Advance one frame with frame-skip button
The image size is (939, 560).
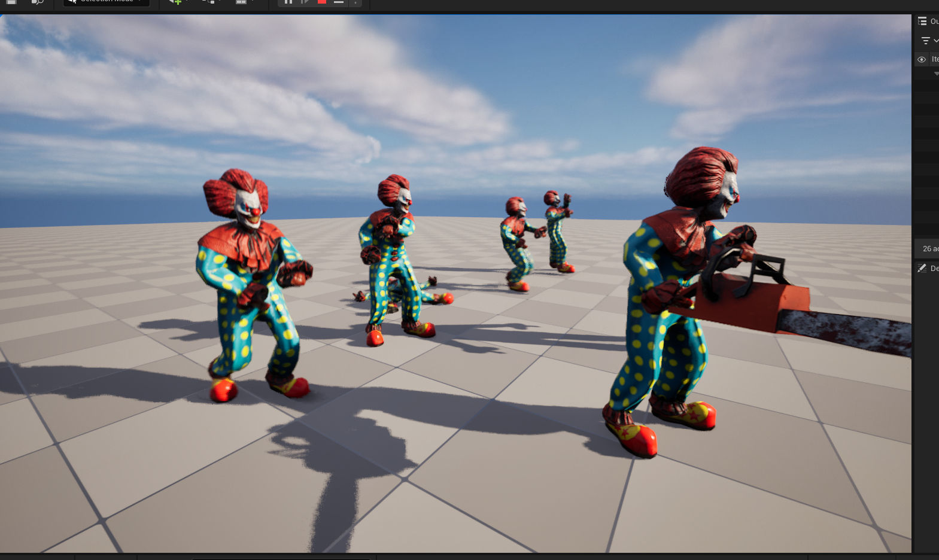(305, 2)
